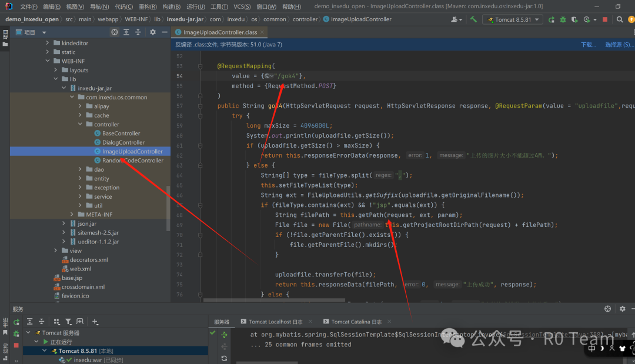Click the green deploy arrow in server console
Screen dimensions: 635x364
point(224,335)
